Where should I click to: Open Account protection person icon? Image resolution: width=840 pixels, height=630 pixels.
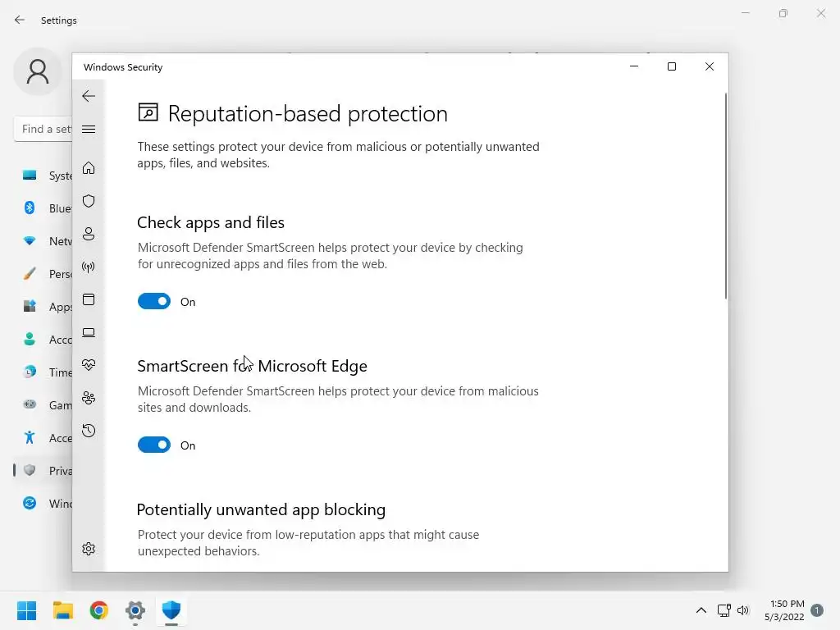(x=89, y=234)
